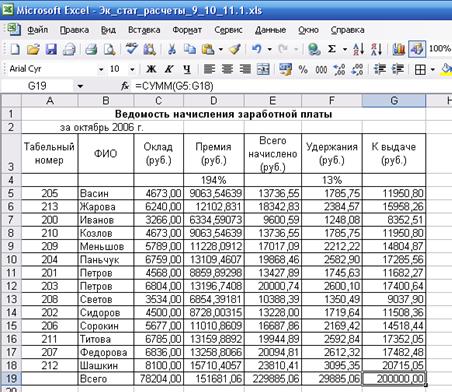Open the 100% zoom combo box
Image resolution: width=452 pixels, height=392 pixels.
coord(440,49)
